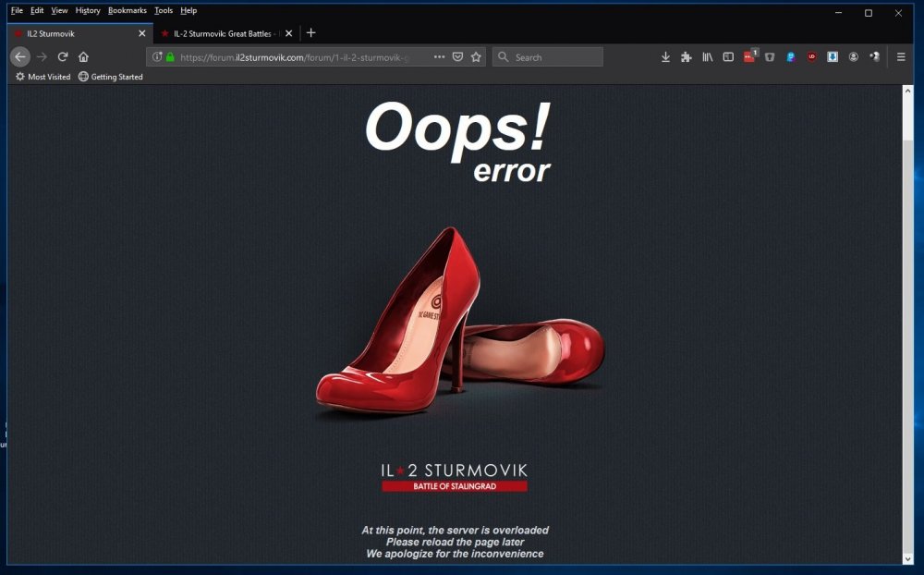Open the Library icon in the toolbar
Image resolution: width=924 pixels, height=575 pixels.
708,56
